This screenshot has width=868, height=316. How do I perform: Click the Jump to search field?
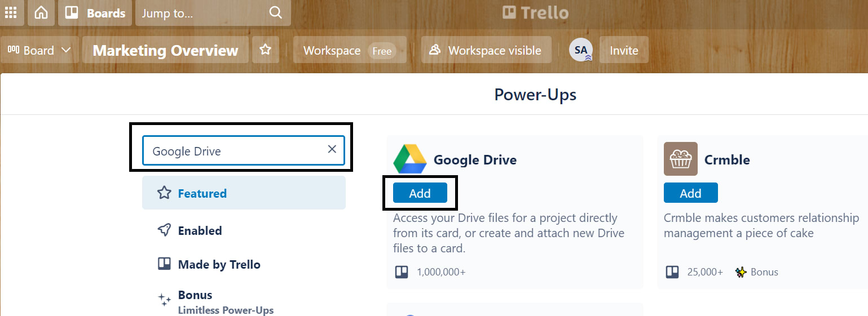(x=213, y=12)
